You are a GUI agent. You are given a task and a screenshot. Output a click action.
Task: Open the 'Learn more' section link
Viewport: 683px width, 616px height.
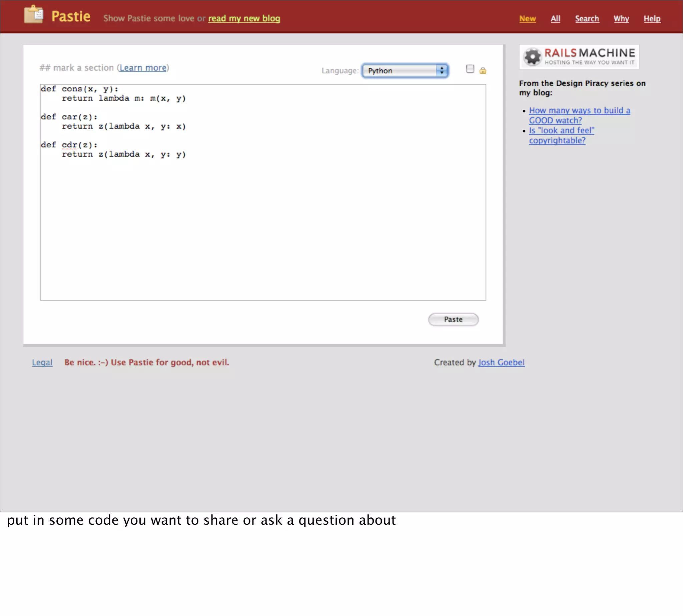(x=143, y=68)
